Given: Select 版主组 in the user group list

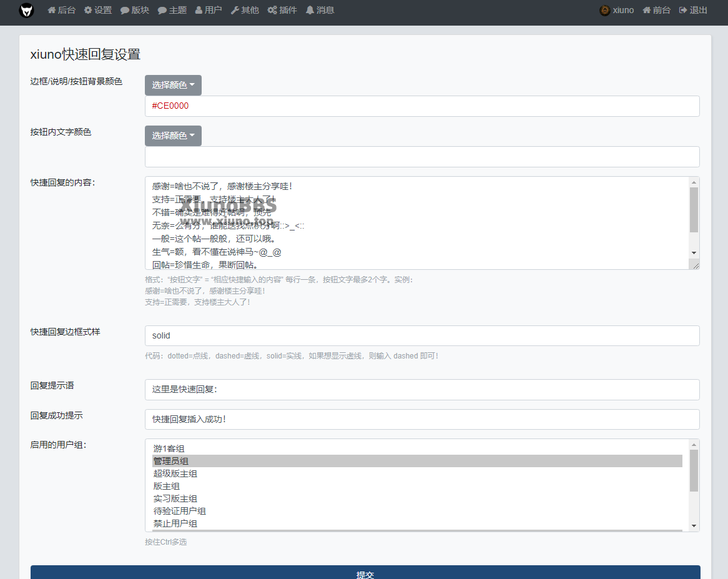Looking at the screenshot, I should coord(418,486).
